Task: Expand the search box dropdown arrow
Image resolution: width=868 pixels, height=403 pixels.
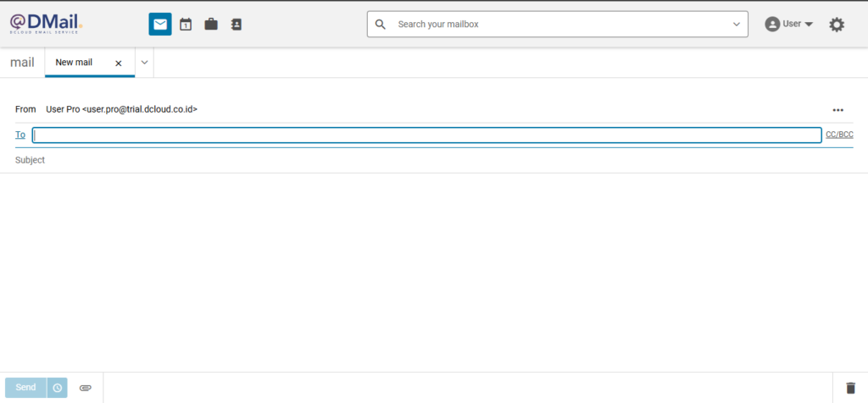Action: click(x=736, y=25)
